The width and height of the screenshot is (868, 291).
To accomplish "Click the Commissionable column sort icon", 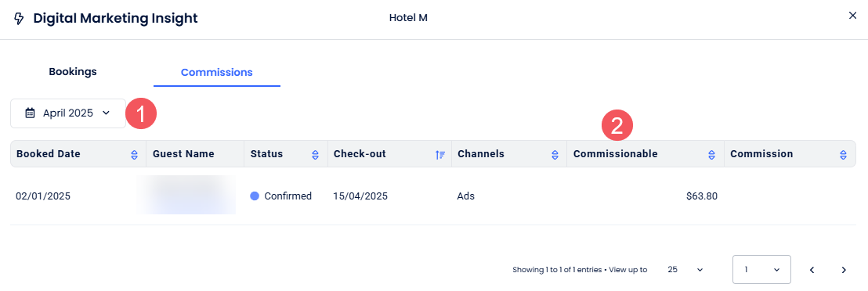I will [x=712, y=155].
